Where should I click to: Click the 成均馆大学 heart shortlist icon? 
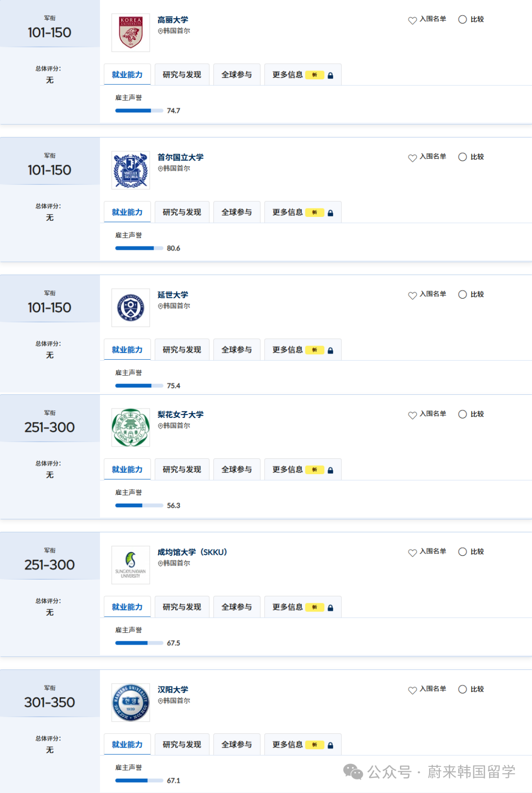(412, 552)
